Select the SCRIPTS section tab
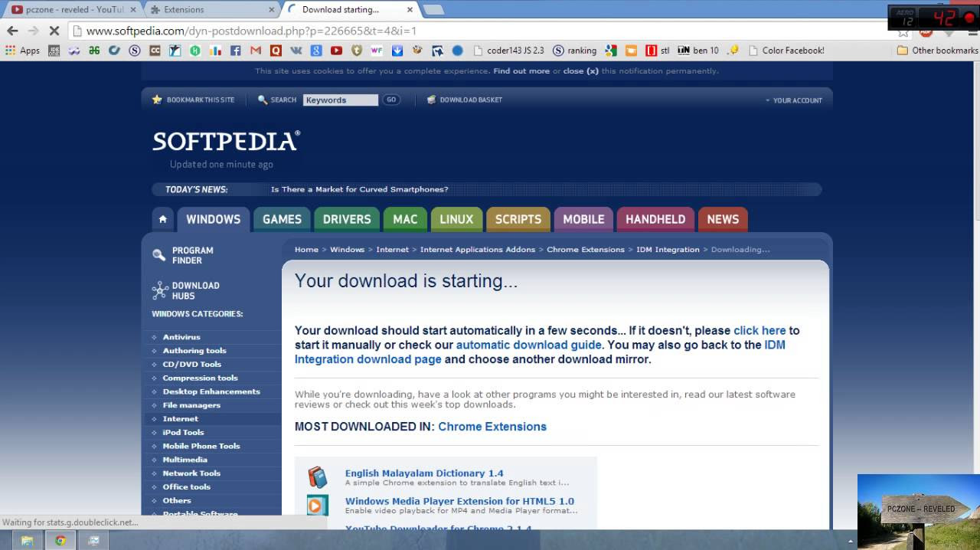This screenshot has width=980, height=550. click(x=518, y=219)
